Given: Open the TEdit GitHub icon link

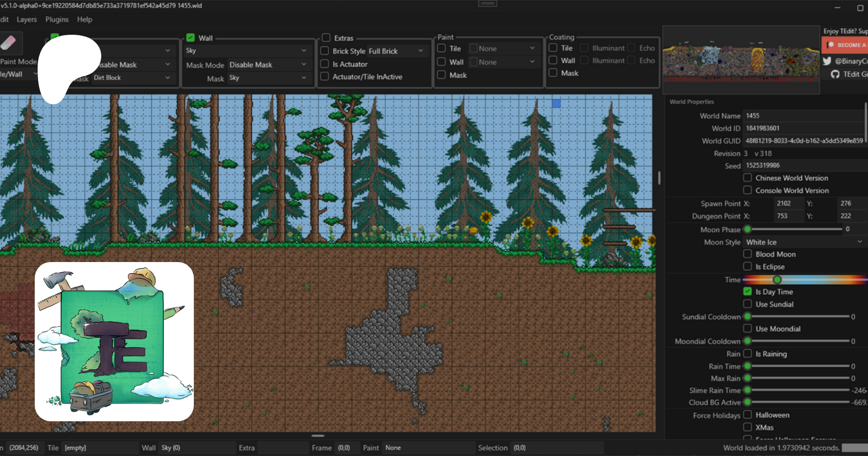Looking at the screenshot, I should 835,74.
